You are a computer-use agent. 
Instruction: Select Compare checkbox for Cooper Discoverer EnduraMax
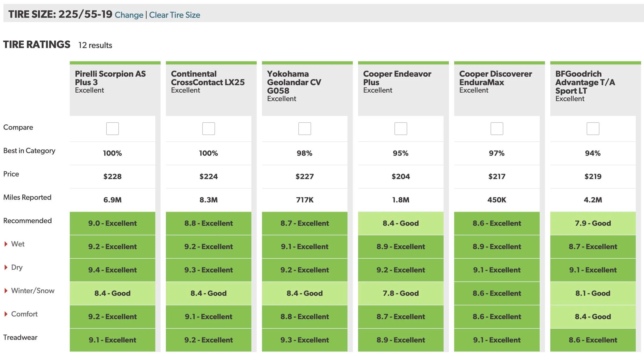pyautogui.click(x=497, y=129)
